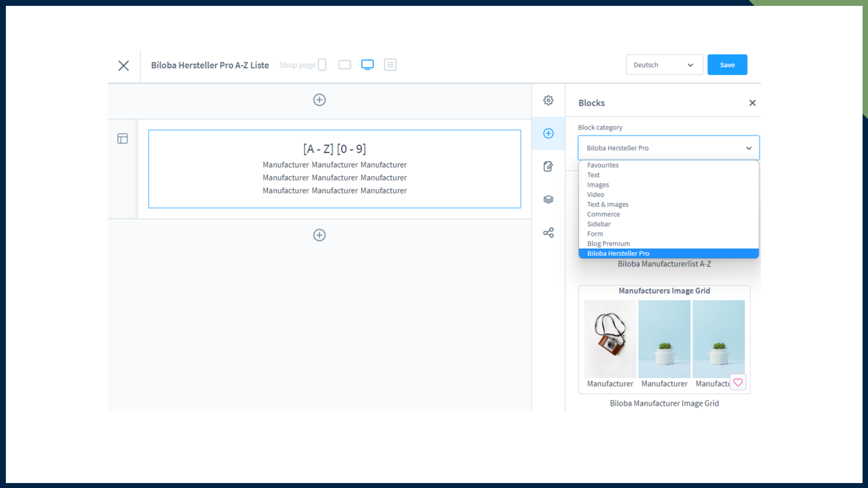Favorite the Manufacturers Image Grid block

(738, 382)
